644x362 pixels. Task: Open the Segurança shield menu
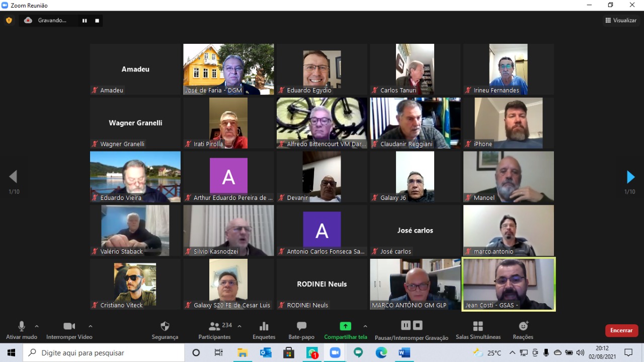(x=165, y=327)
